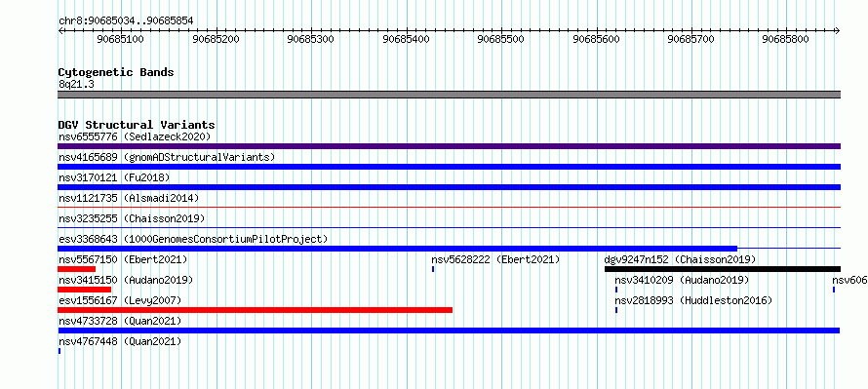Click ruler position 90685800
This screenshot has height=389, width=868.
[785, 39]
